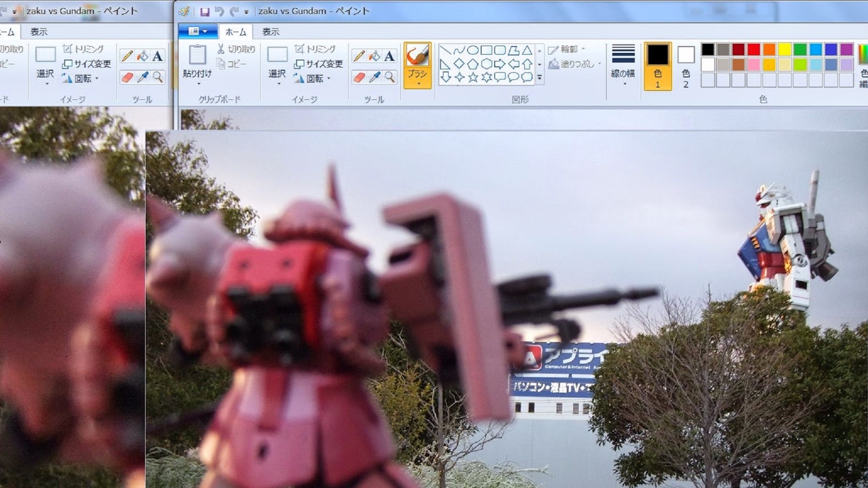Screen dimensions: 868x488
Task: Select Text tool in left background Paint window
Action: 157,56
